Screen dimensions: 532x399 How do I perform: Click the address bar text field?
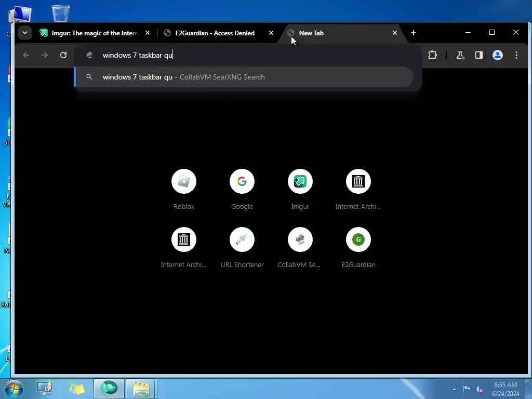pyautogui.click(x=248, y=55)
